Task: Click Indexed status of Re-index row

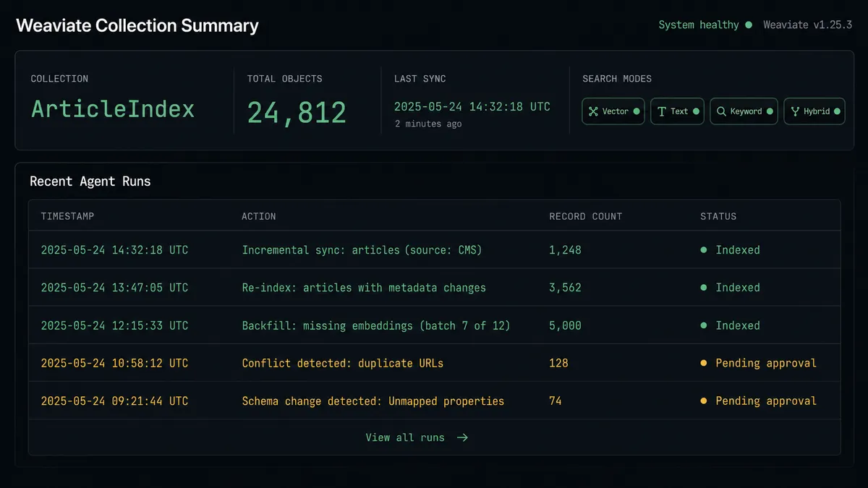Action: point(738,288)
